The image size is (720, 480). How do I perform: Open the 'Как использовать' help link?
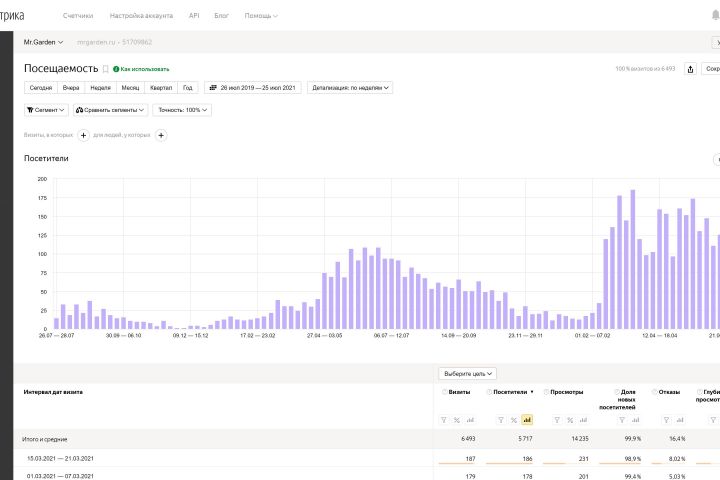point(141,69)
